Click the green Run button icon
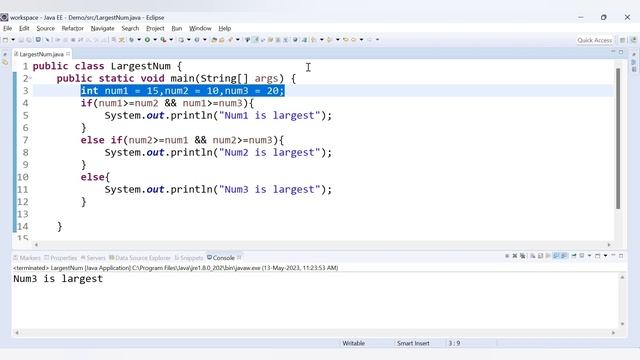The height and width of the screenshot is (360, 640). click(147, 40)
